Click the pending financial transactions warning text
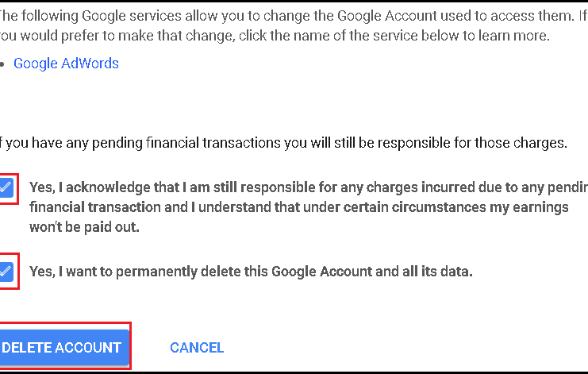588x374 pixels. (283, 143)
